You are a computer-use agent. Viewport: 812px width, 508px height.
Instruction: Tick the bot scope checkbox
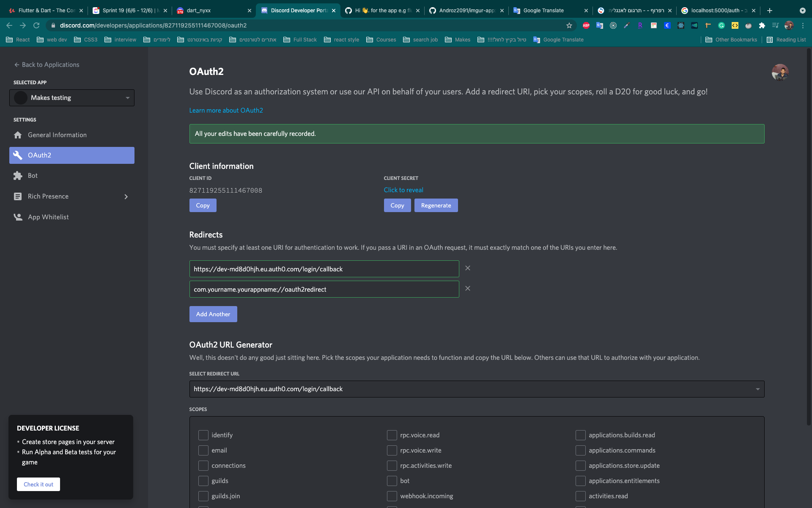(x=392, y=481)
